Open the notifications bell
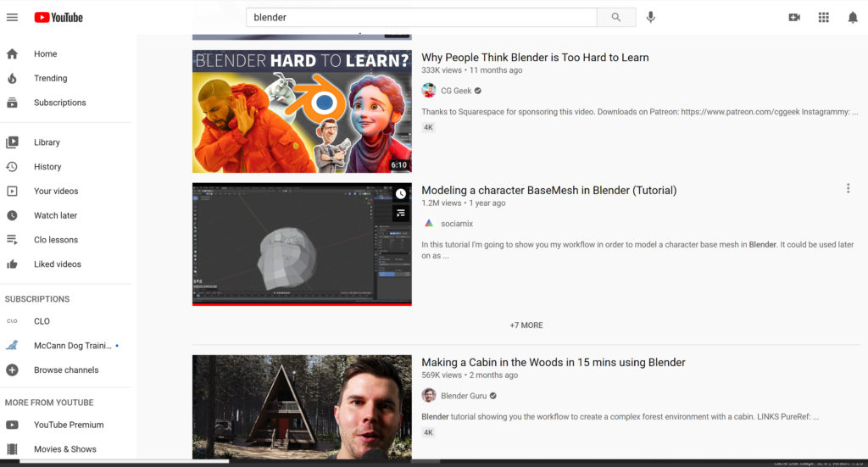The height and width of the screenshot is (467, 868). click(853, 17)
